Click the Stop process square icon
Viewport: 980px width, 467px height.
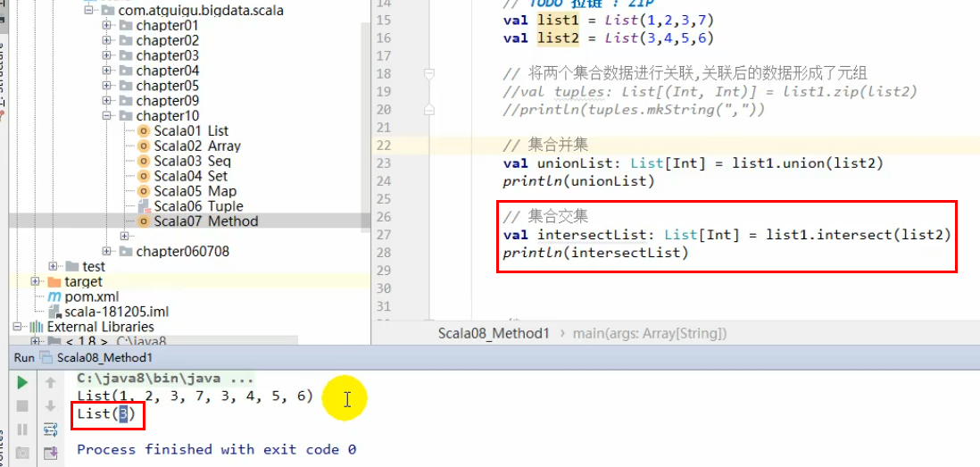[22, 405]
